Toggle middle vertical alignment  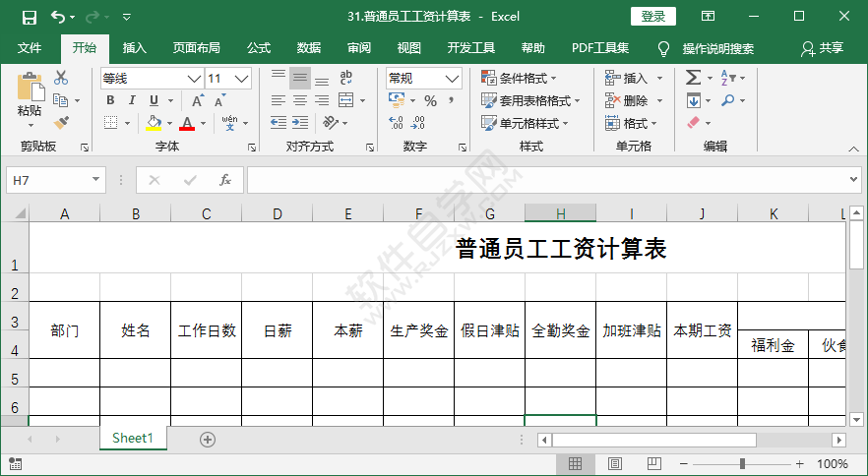[x=300, y=78]
